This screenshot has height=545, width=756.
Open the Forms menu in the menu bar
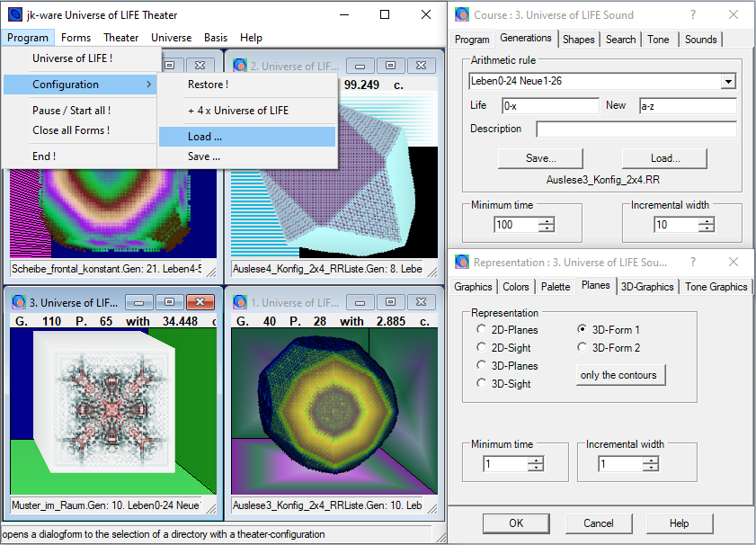[76, 38]
